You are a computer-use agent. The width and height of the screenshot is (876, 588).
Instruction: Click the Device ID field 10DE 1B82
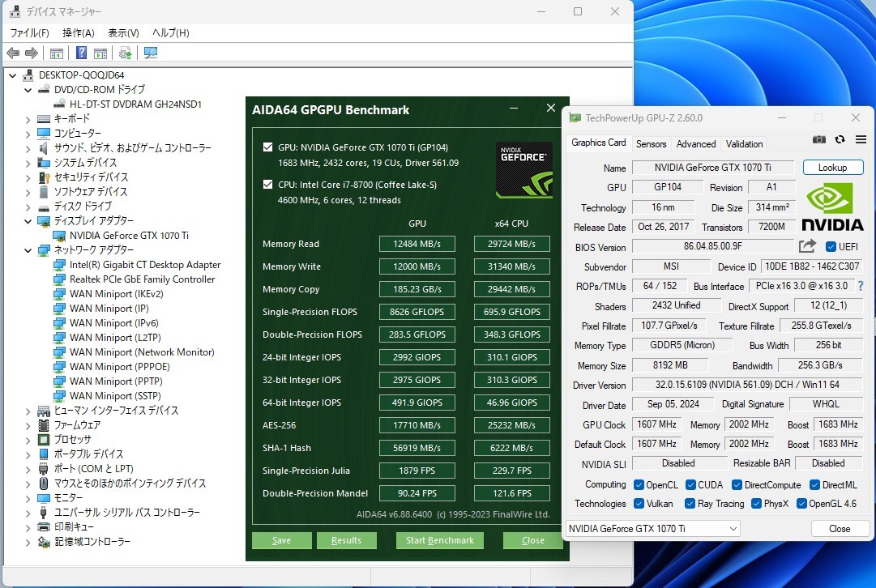812,266
